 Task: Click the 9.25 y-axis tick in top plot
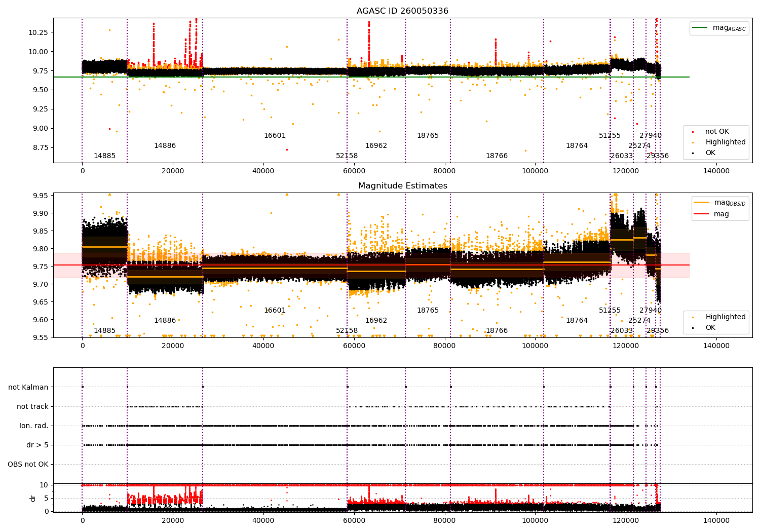pyautogui.click(x=40, y=109)
